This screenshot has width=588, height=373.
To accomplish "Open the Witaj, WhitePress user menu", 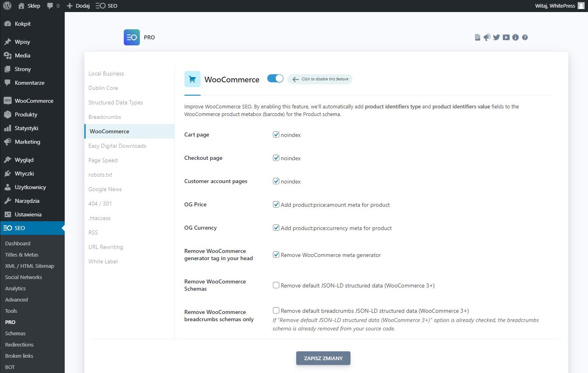I will [x=559, y=6].
